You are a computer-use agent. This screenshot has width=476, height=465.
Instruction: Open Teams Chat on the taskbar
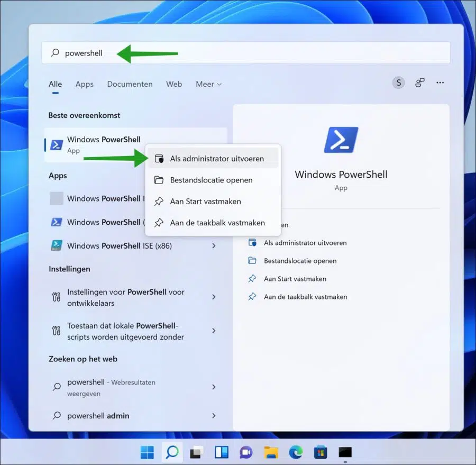pos(246,452)
